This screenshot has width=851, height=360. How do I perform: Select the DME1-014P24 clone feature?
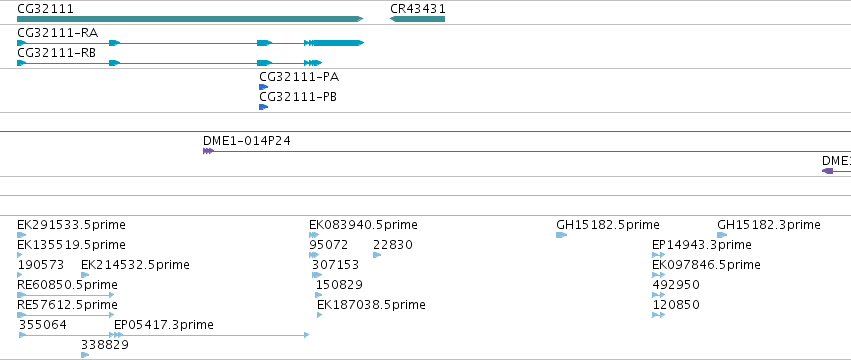526,151
